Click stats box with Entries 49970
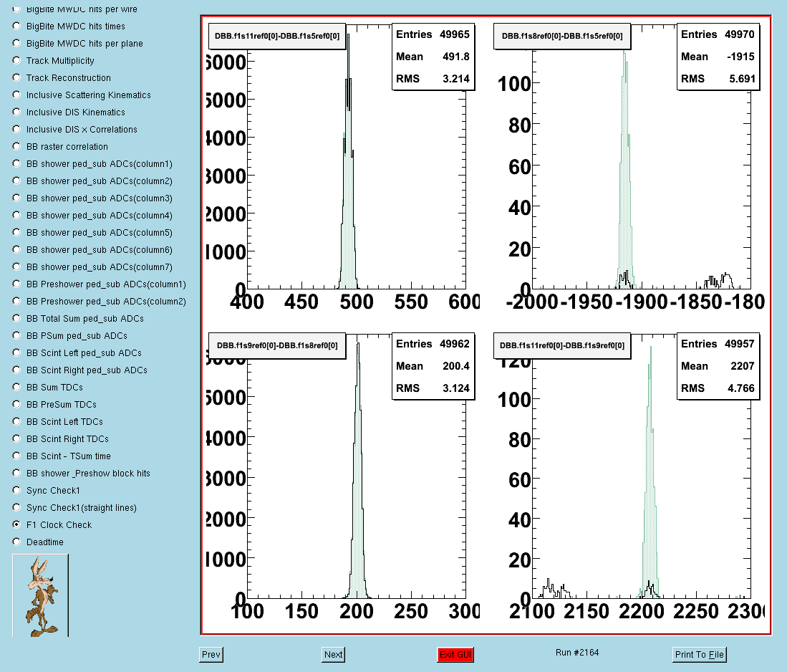 [718, 57]
